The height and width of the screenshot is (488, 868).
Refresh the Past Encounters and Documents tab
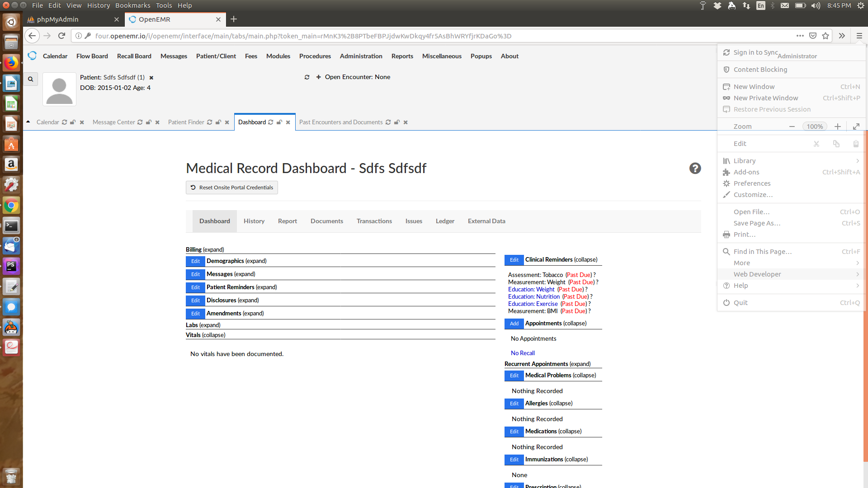pos(388,122)
